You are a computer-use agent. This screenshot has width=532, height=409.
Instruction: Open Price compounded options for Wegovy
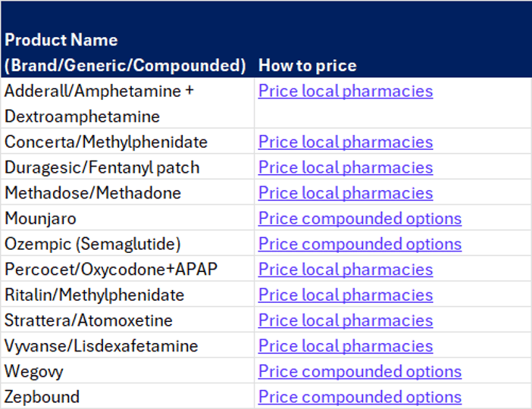coord(359,372)
